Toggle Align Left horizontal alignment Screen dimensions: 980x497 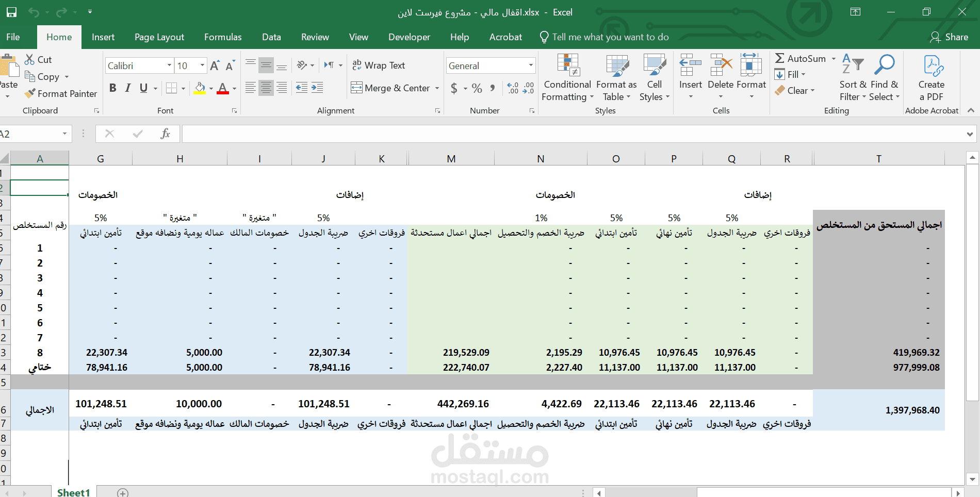tap(250, 88)
